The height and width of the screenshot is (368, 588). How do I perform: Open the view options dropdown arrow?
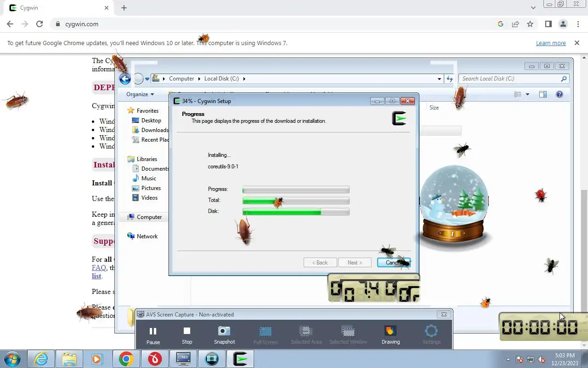527,94
